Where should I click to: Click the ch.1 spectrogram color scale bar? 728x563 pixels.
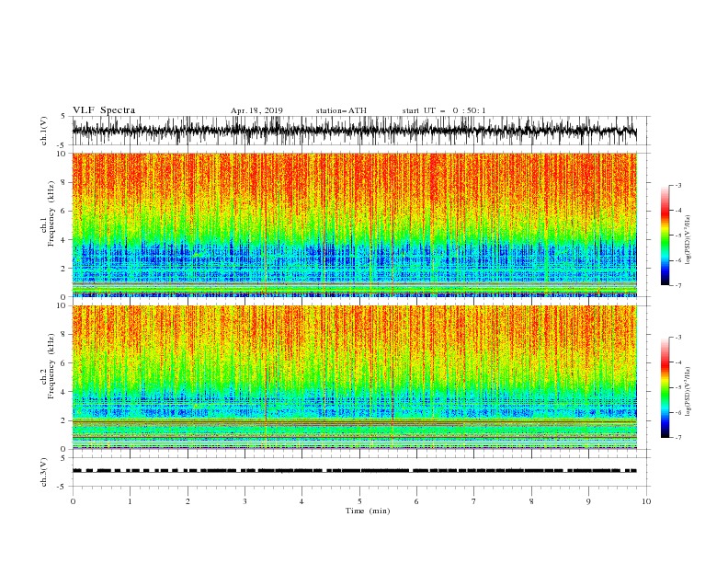click(665, 236)
